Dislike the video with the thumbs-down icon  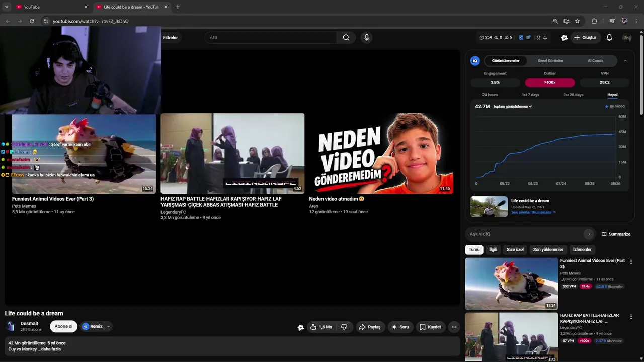pyautogui.click(x=344, y=327)
